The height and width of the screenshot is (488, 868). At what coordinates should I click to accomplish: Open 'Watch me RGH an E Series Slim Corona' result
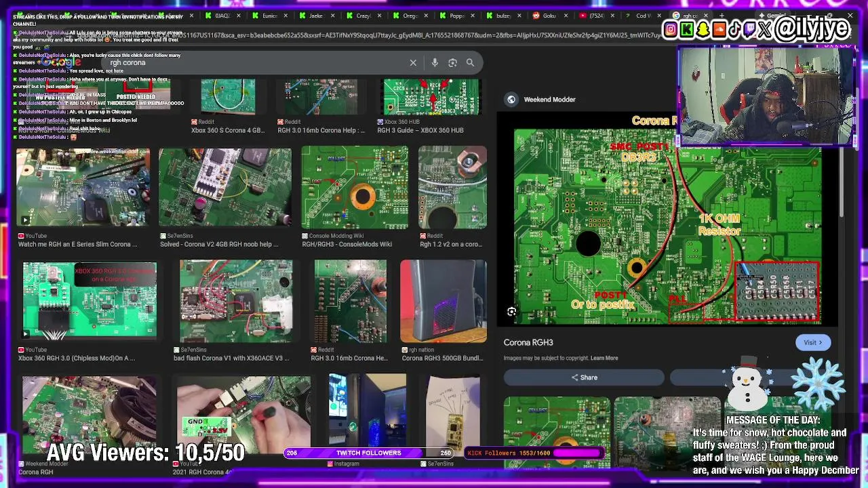point(83,187)
